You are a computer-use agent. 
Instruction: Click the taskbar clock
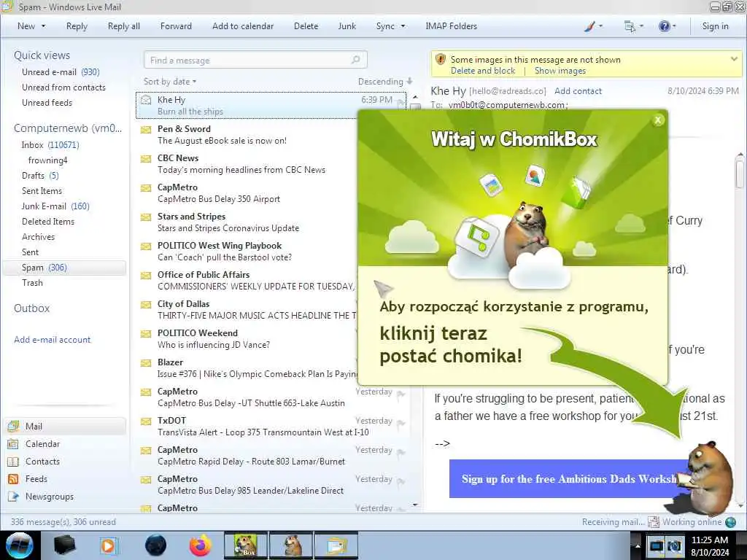(x=710, y=545)
